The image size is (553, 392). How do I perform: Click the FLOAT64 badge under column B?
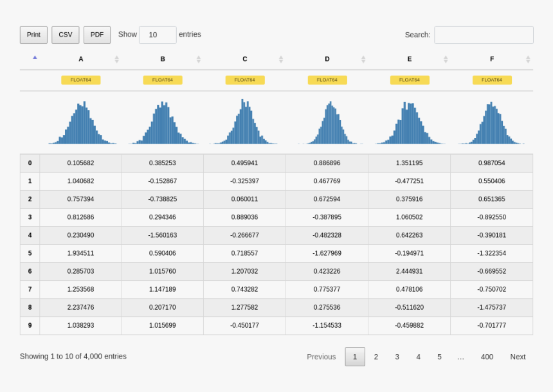point(162,80)
